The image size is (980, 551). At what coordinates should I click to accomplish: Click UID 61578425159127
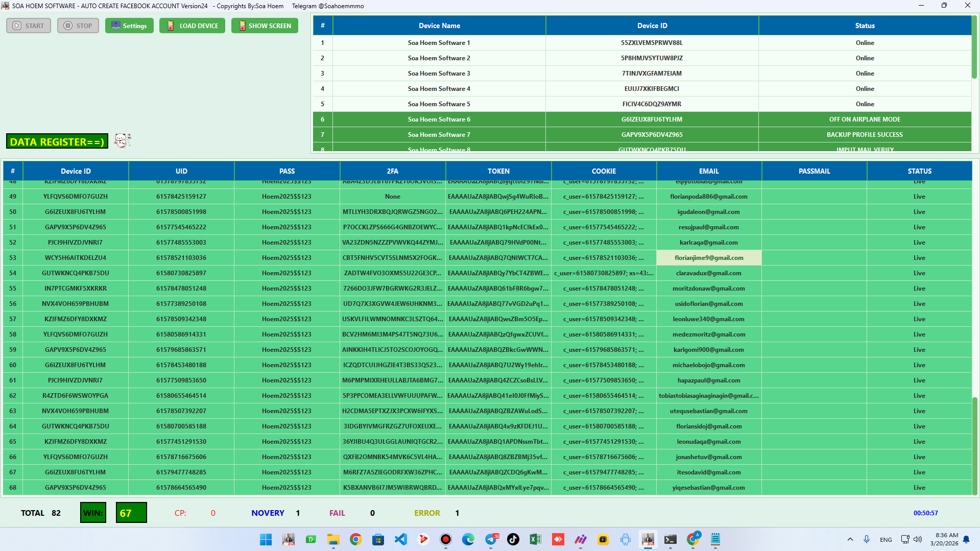[181, 197]
